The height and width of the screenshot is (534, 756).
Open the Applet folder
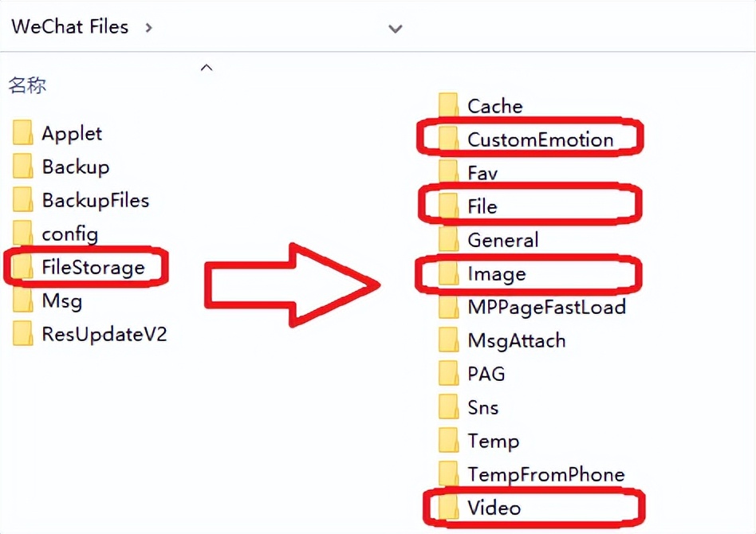pyautogui.click(x=71, y=132)
